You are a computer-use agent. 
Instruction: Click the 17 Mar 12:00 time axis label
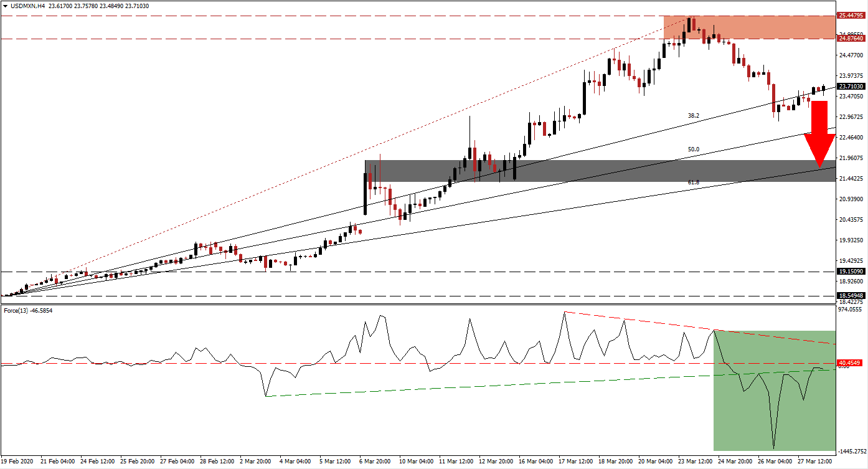point(577,462)
